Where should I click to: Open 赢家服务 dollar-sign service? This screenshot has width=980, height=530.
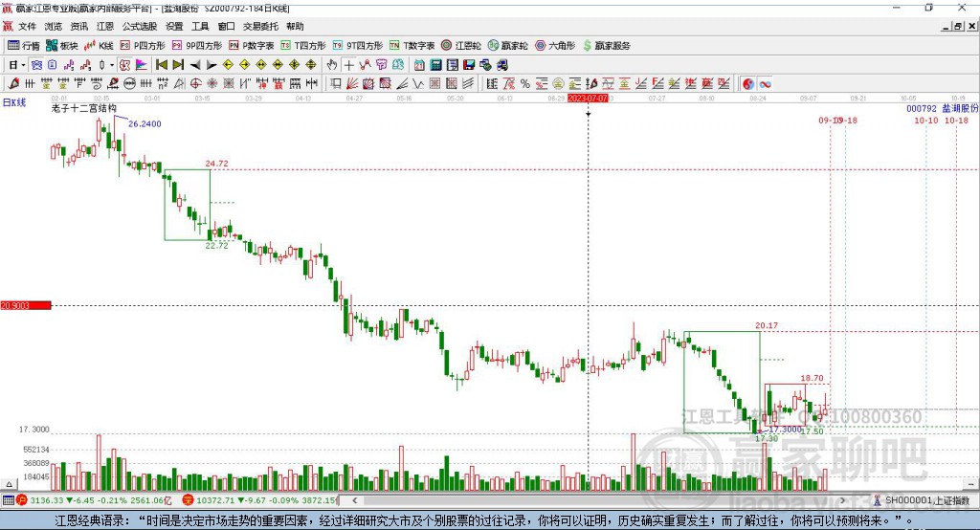(x=606, y=46)
